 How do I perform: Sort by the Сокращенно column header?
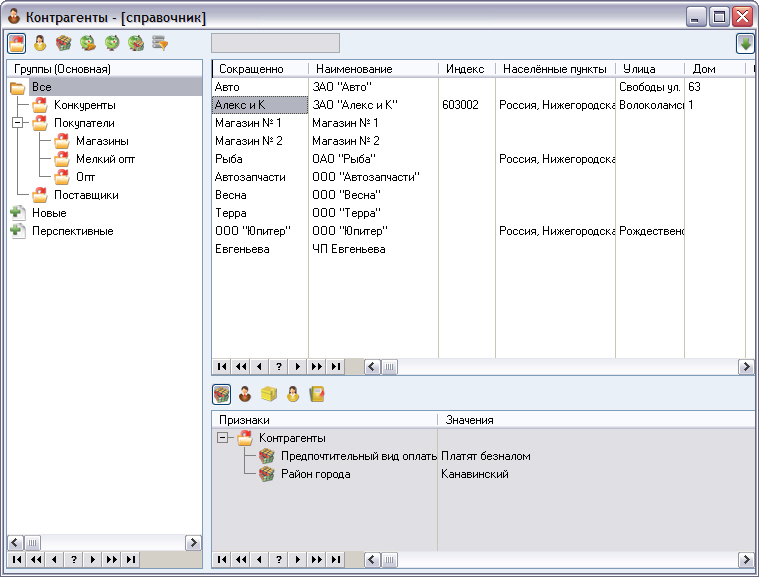[260, 69]
